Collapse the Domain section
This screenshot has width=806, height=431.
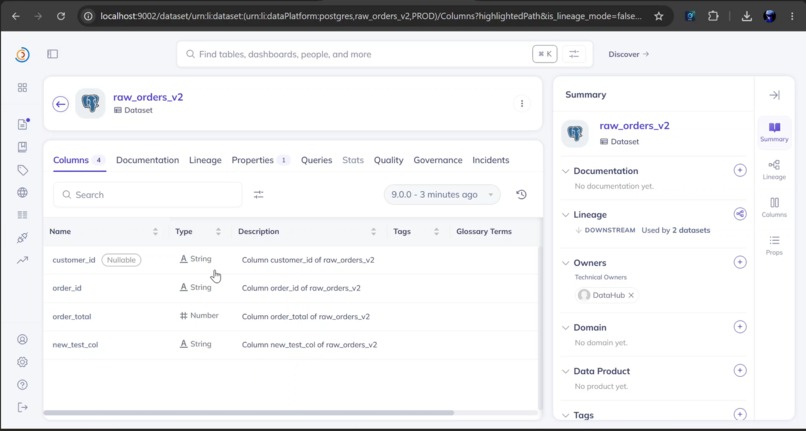(565, 328)
